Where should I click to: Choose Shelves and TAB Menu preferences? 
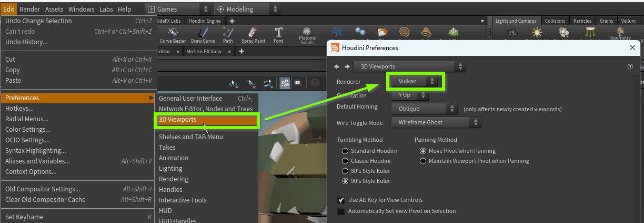(206, 137)
